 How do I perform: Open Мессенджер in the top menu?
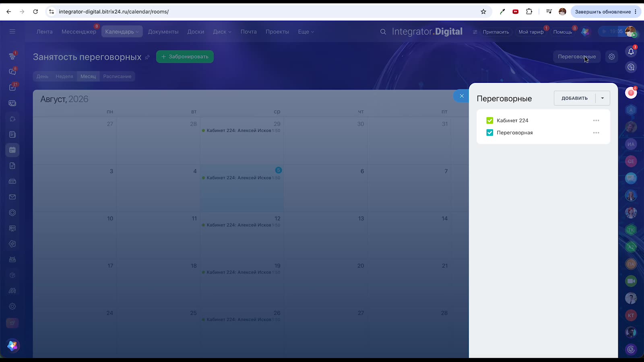tap(79, 32)
